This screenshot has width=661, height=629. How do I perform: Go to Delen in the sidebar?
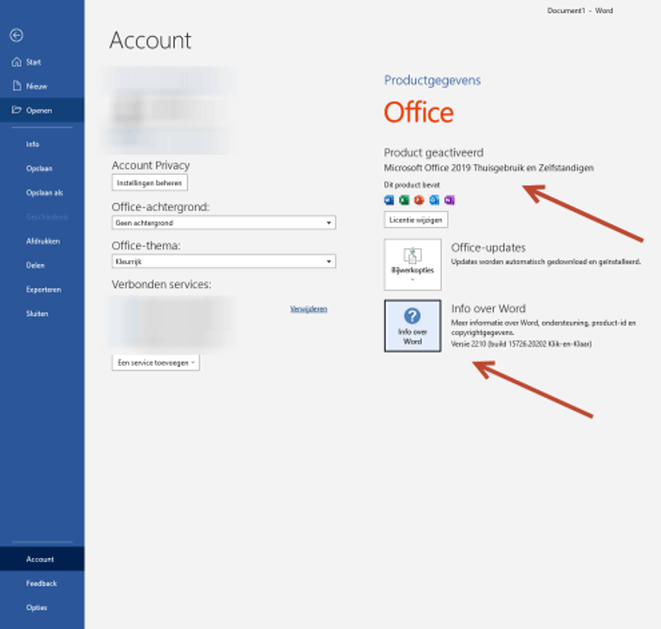point(35,265)
